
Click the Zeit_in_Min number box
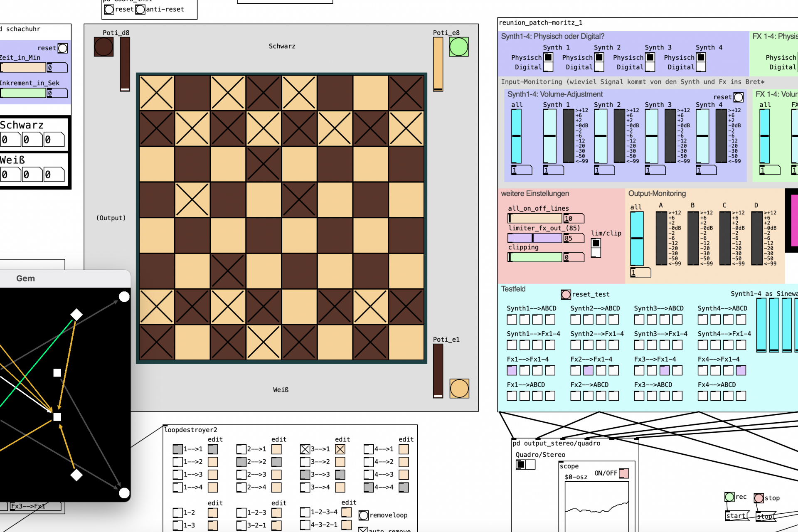pyautogui.click(x=57, y=67)
